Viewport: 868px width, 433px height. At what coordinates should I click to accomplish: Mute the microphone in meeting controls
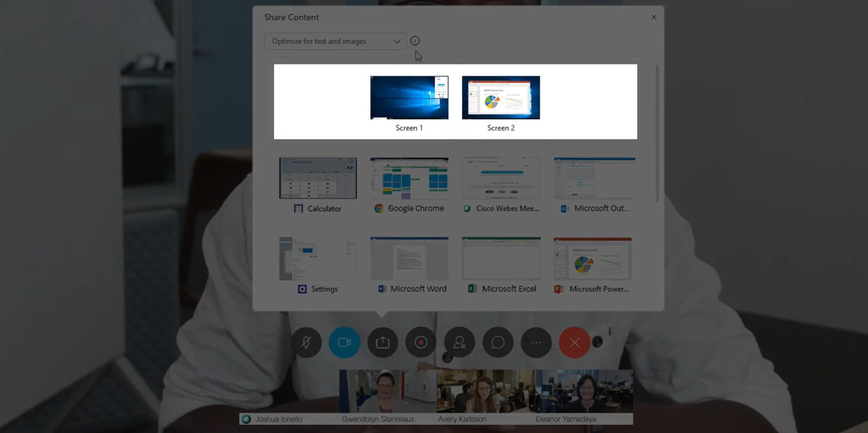click(306, 343)
